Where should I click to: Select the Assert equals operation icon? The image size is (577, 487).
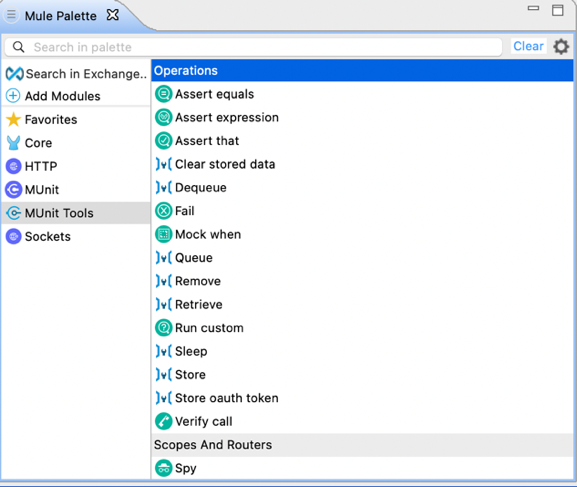(x=163, y=94)
